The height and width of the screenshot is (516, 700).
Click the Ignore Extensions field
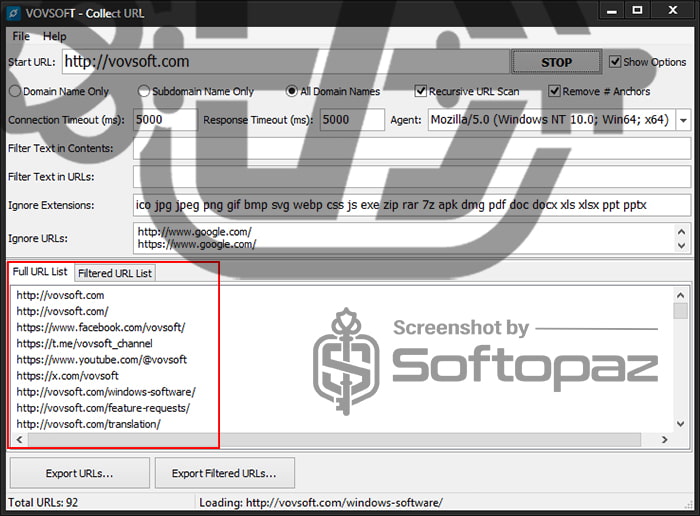click(x=412, y=205)
